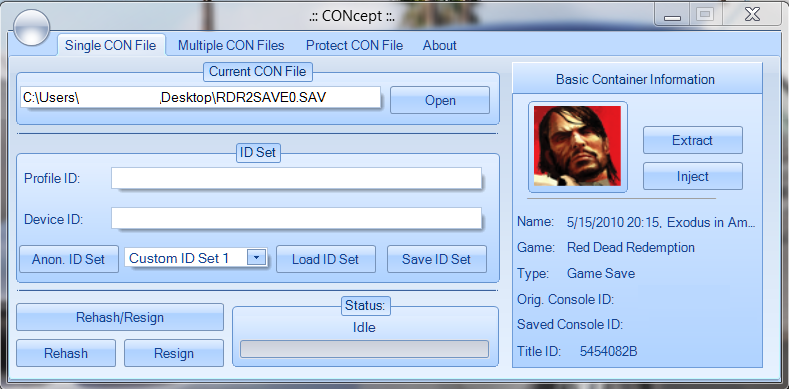Click the round orb application button
This screenshot has width=789, height=389.
click(31, 28)
